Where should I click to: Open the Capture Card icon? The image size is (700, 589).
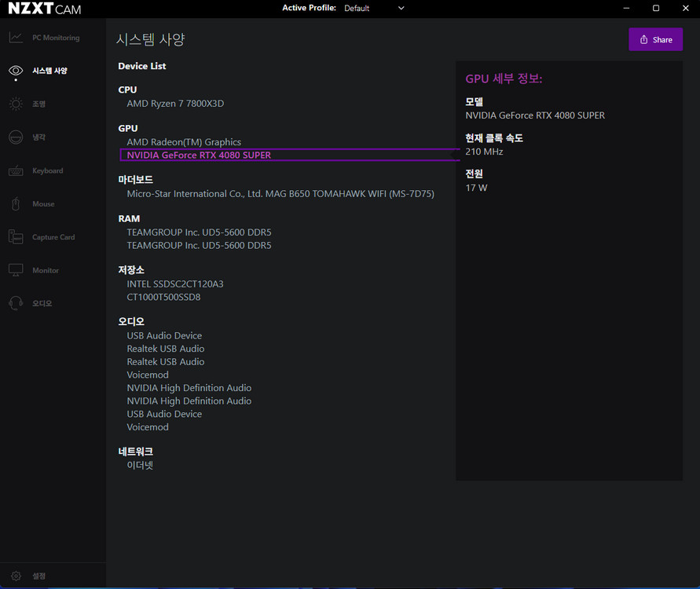(16, 237)
